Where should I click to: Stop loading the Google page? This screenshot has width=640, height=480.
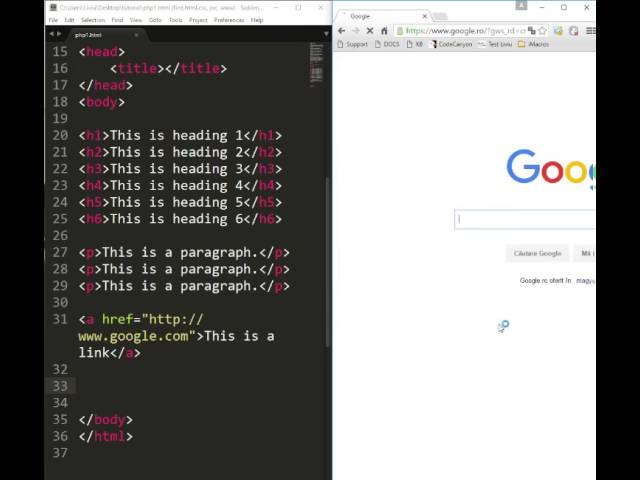click(x=369, y=31)
